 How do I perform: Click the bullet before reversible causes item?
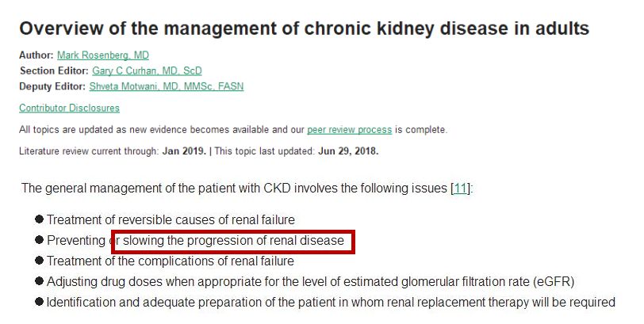pyautogui.click(x=39, y=219)
